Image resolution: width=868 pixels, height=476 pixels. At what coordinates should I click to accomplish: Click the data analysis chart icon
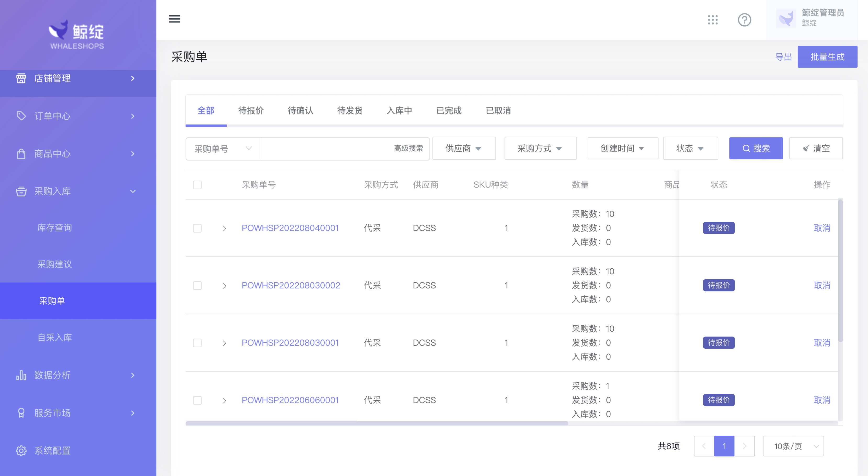(21, 375)
